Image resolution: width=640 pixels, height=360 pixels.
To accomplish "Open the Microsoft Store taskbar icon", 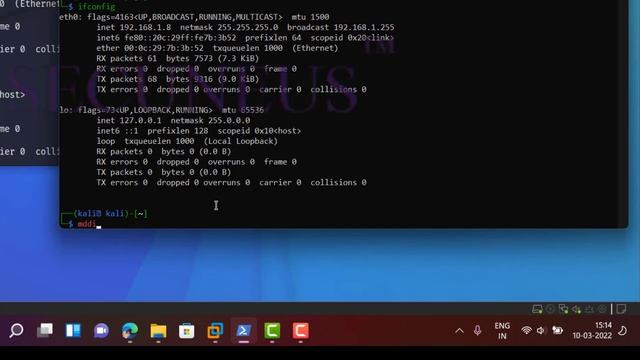I will point(187,330).
